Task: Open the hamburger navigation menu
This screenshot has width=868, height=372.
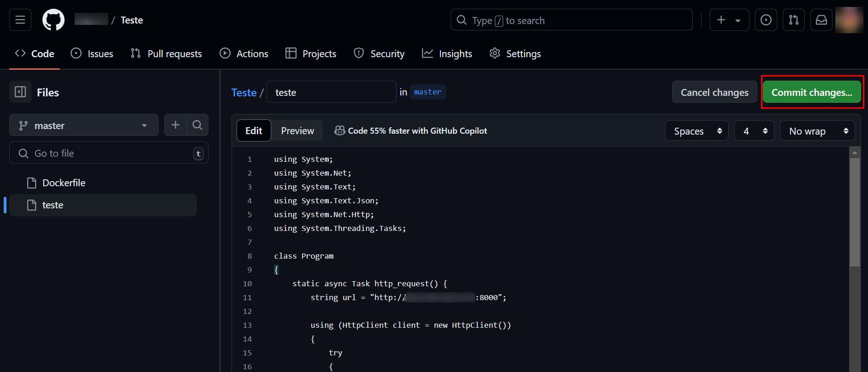Action: tap(20, 20)
